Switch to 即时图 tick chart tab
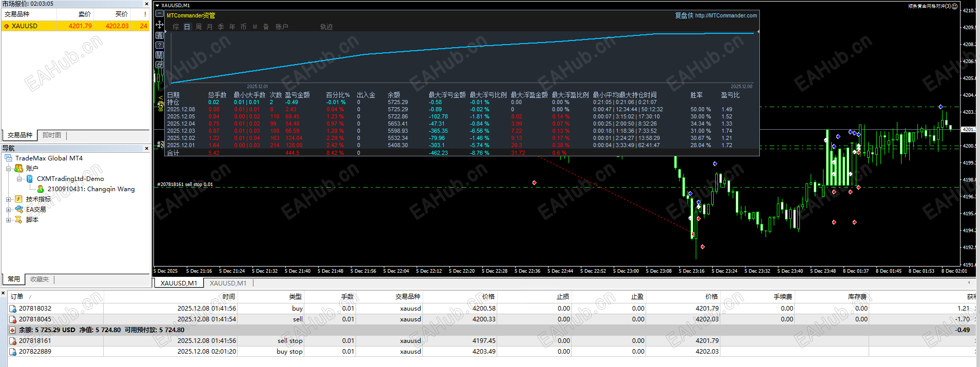Screen dimensions: 980x367 52,135
